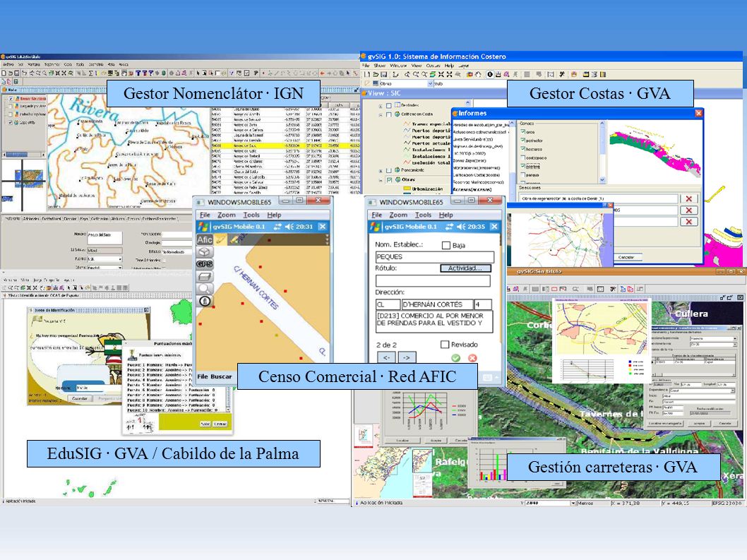This screenshot has height=560, width=747.
Task: Tap the Afic button in gvSIG Mobile map
Action: pyautogui.click(x=205, y=239)
